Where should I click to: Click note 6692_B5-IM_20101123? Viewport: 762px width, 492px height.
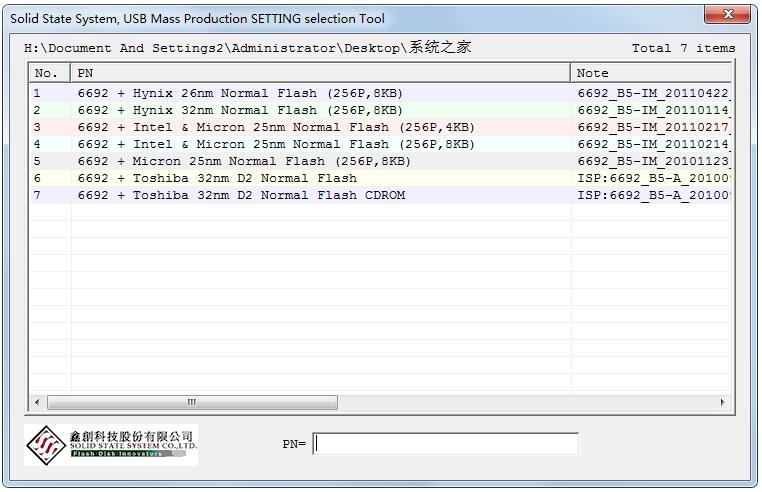pyautogui.click(x=654, y=161)
